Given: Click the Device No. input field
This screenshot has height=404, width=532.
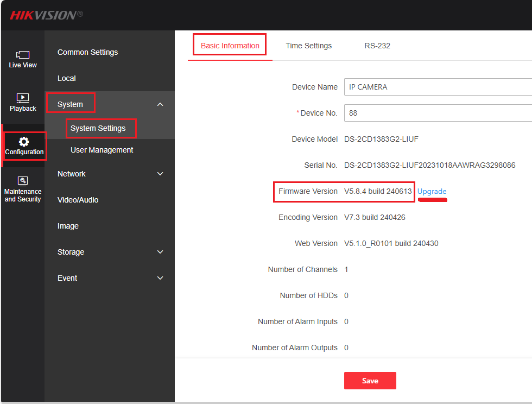Looking at the screenshot, I should pos(438,113).
